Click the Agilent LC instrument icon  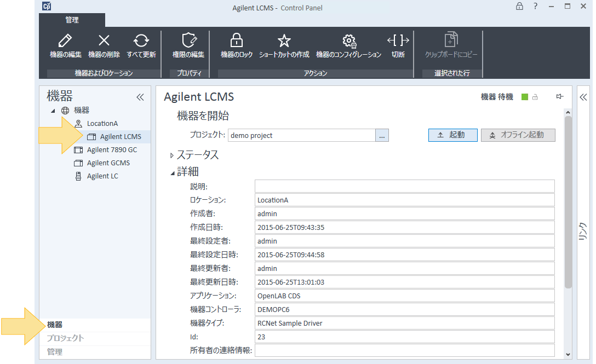[x=78, y=176]
